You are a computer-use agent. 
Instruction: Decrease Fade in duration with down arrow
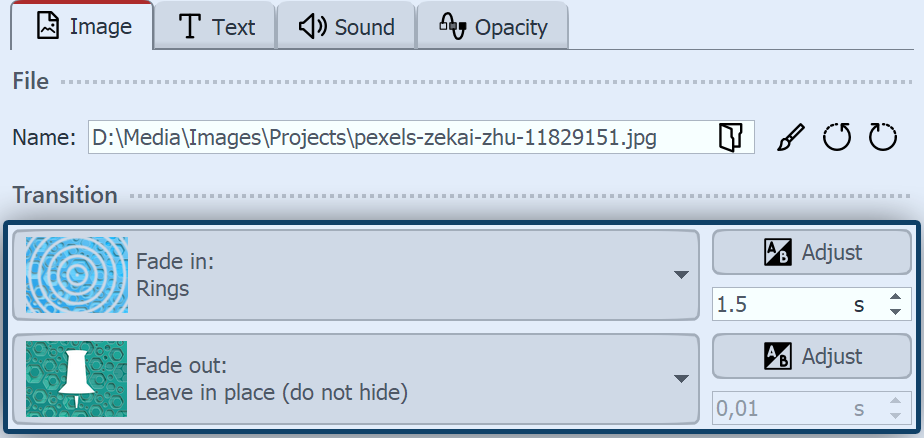[894, 312]
